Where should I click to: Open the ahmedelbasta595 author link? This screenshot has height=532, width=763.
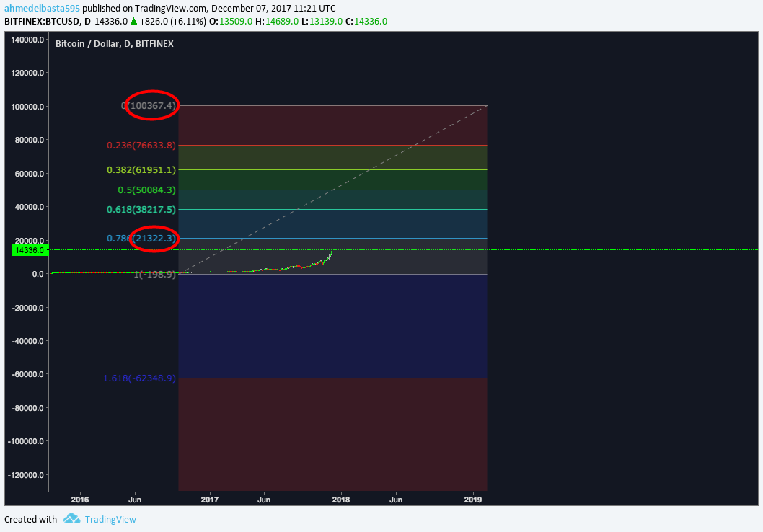[x=42, y=8]
